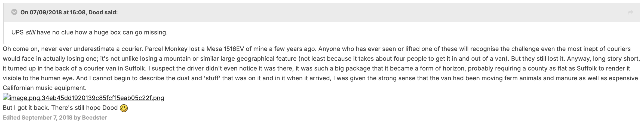Image resolution: width=644 pixels, height=122 pixels.
Task: Click the smiley face emoji
Action: (x=124, y=108)
